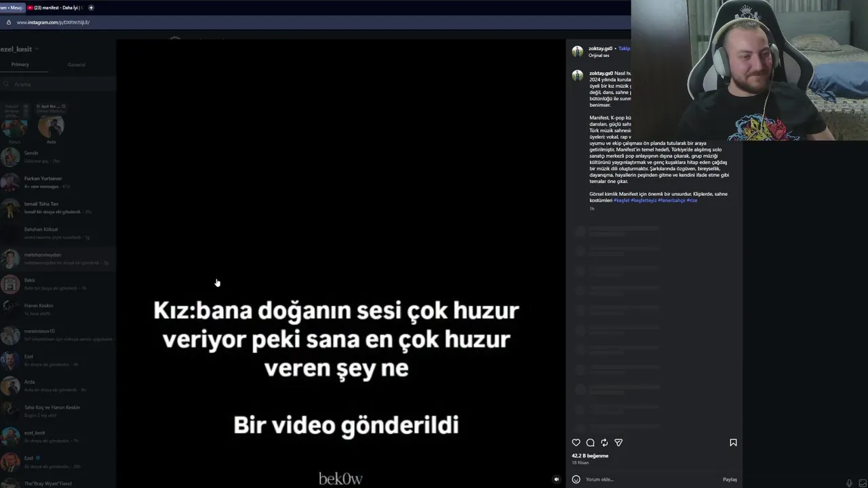This screenshot has width=868, height=488.
Task: Open the Batuhan Köksal conversation
Action: pyautogui.click(x=58, y=233)
